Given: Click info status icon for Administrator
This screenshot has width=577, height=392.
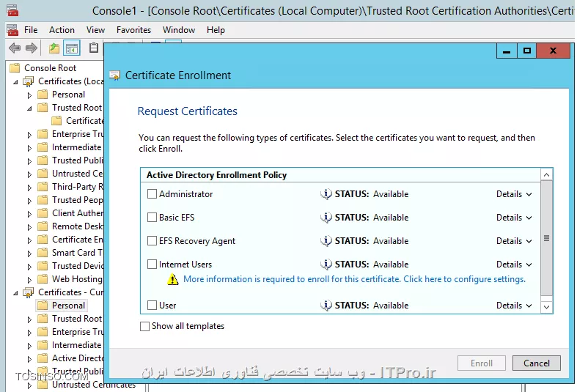Looking at the screenshot, I should [326, 193].
